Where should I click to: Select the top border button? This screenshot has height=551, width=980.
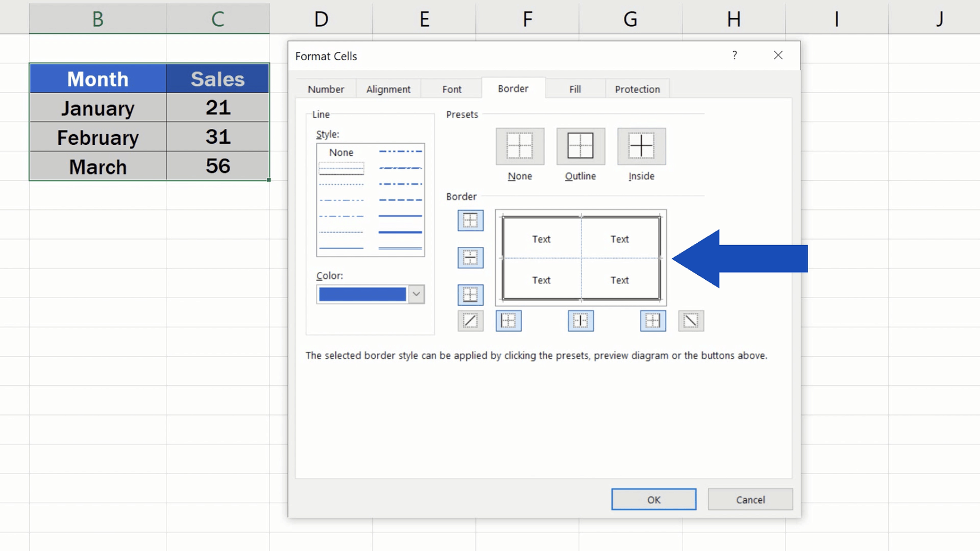(x=470, y=220)
